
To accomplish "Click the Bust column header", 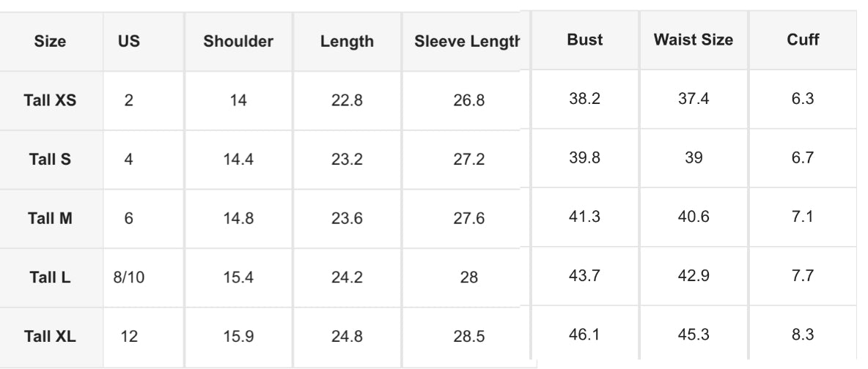I will pos(585,40).
